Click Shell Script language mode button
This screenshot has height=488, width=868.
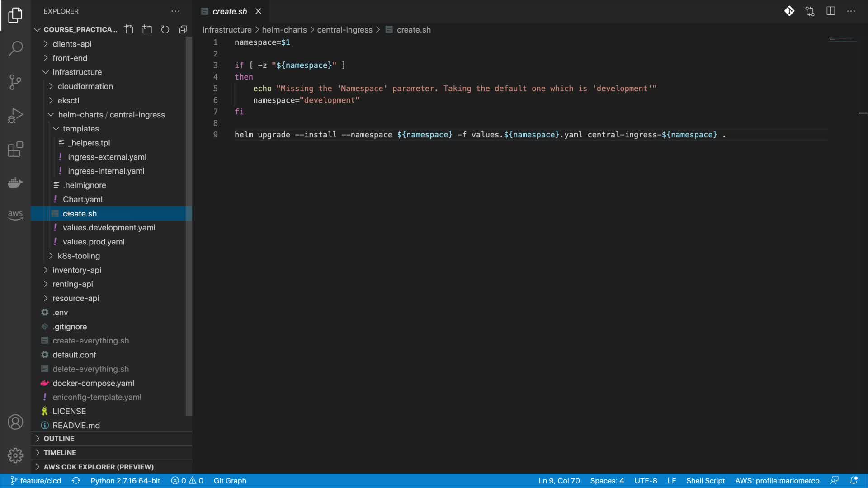click(x=705, y=481)
